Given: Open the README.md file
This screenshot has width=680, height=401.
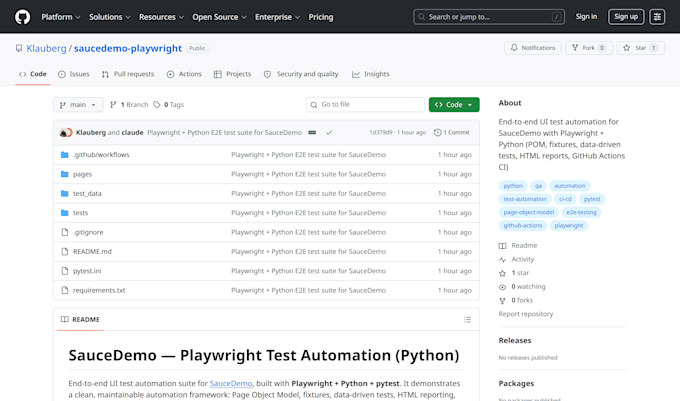Looking at the screenshot, I should (x=92, y=251).
